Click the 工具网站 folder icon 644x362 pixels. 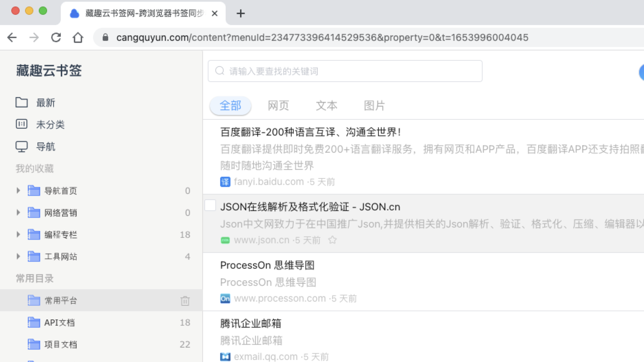[34, 256]
